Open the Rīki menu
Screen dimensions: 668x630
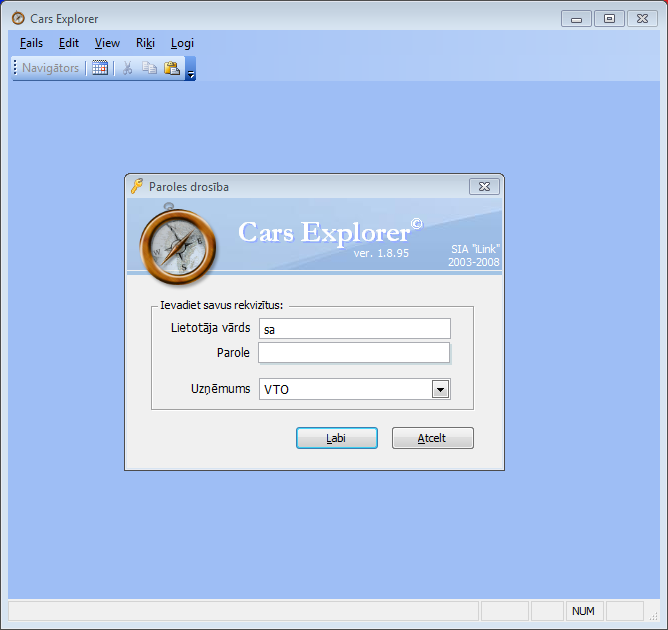coord(145,43)
